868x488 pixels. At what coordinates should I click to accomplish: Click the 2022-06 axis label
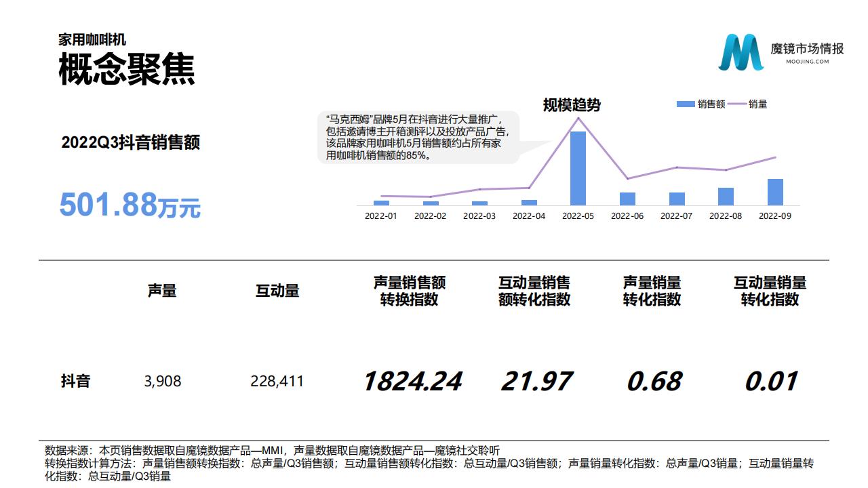[x=627, y=216]
